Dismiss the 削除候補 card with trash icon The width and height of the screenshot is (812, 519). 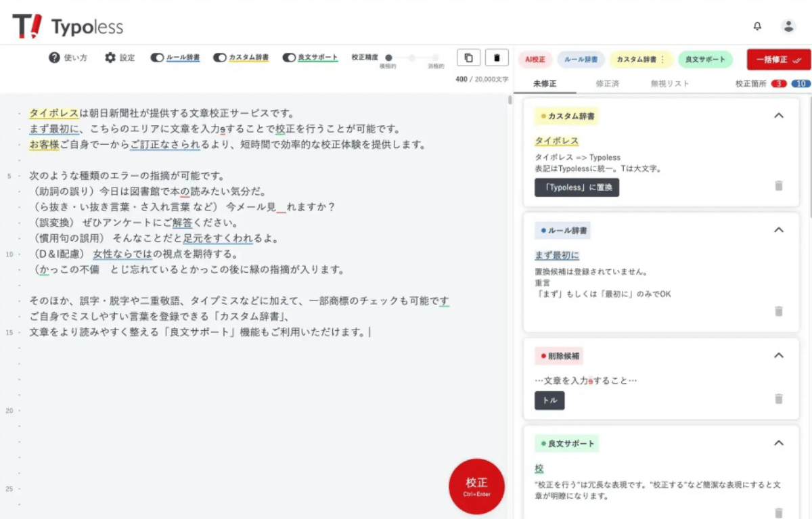point(778,399)
